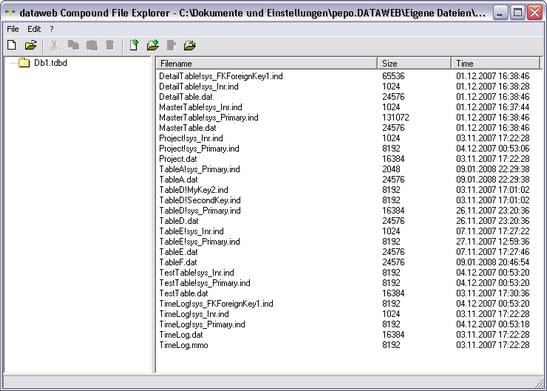Select file Project!sys_Inr.ind
The height and width of the screenshot is (391, 547).
click(x=191, y=138)
